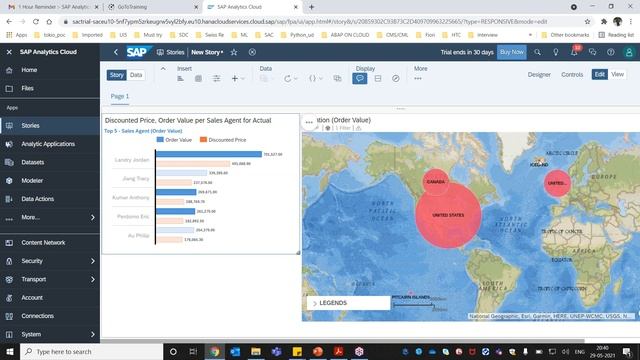This screenshot has width=640, height=360.
Task: Open discussions chat icon
Action: coord(592,52)
